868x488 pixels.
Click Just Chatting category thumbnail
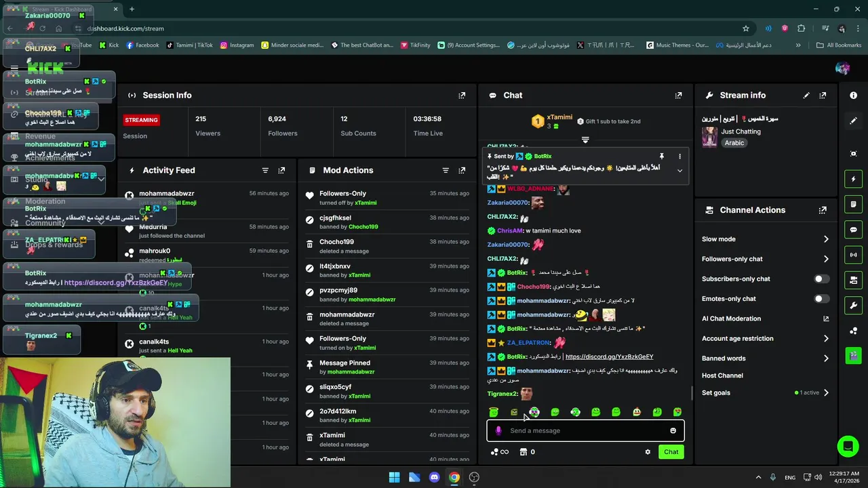(x=709, y=137)
